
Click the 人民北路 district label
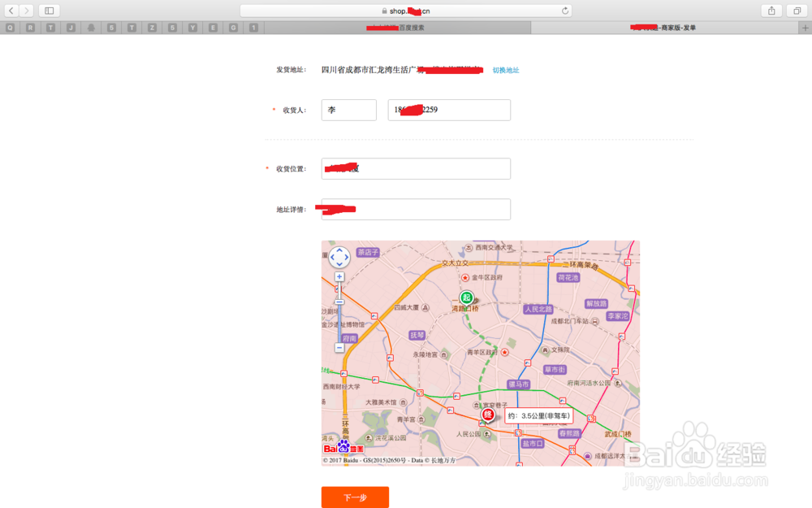(538, 310)
